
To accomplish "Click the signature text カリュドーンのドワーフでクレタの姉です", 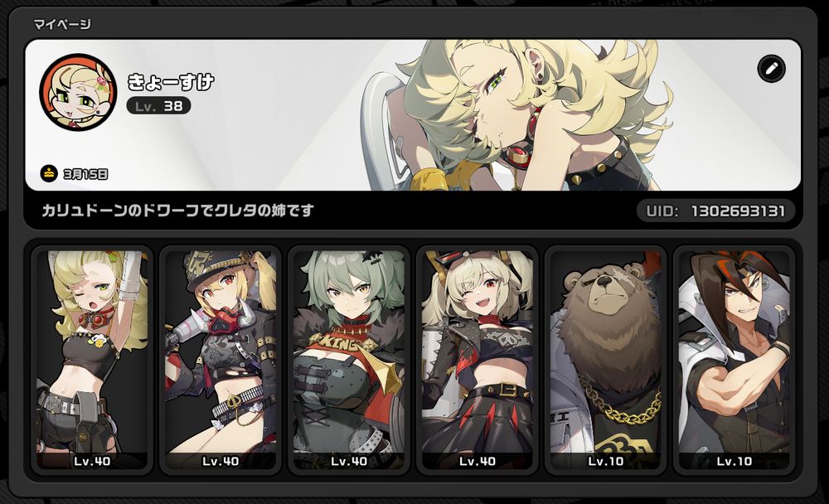I will click(x=177, y=211).
